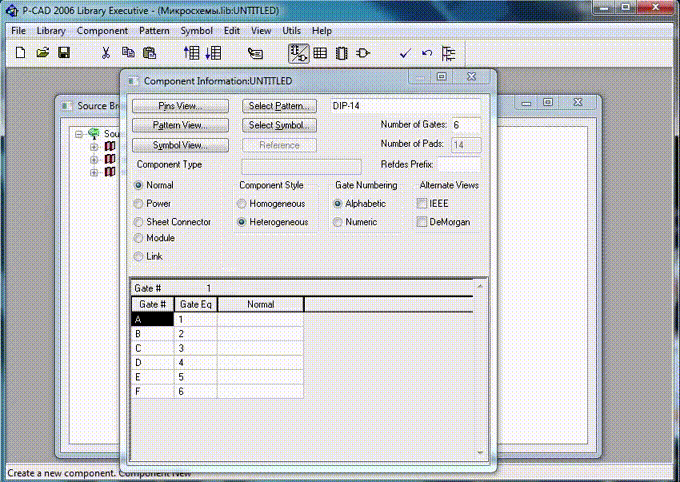Choose the Heterogeneous component style
680x482 pixels.
[242, 222]
